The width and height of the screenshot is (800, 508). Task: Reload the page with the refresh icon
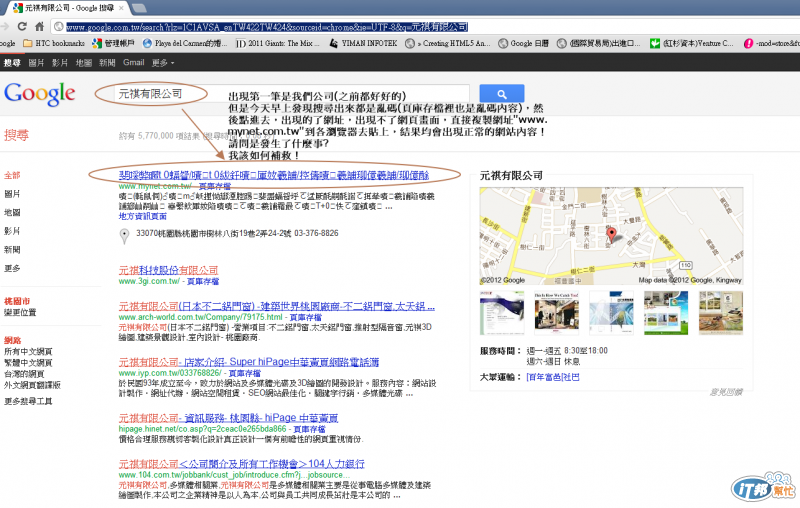point(22,27)
